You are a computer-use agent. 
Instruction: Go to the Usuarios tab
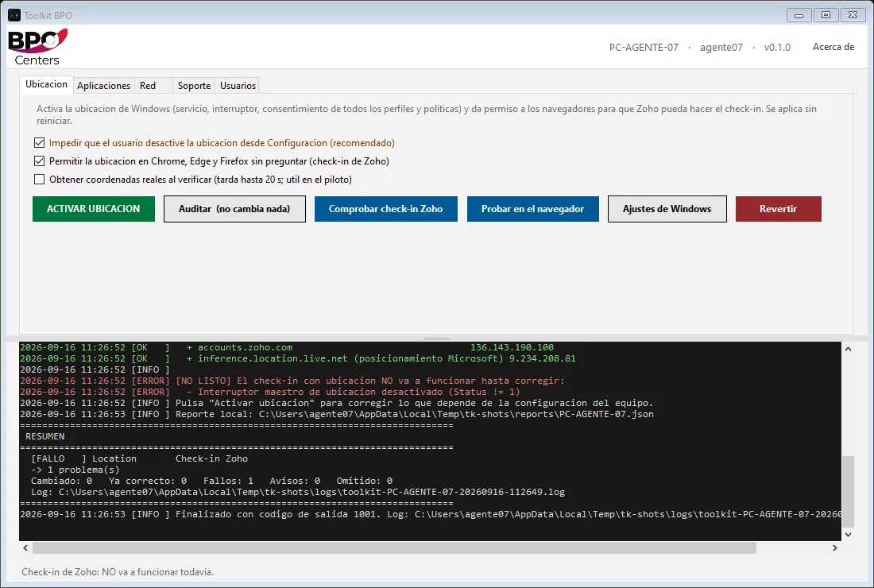(x=238, y=85)
